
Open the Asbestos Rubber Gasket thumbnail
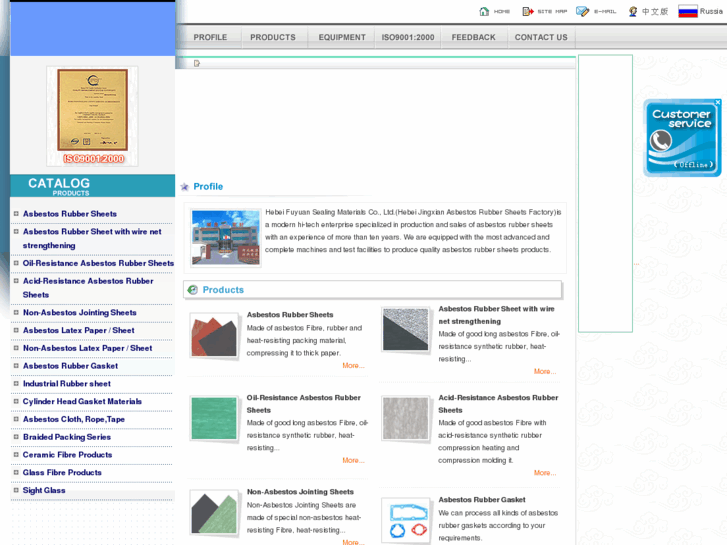click(405, 520)
